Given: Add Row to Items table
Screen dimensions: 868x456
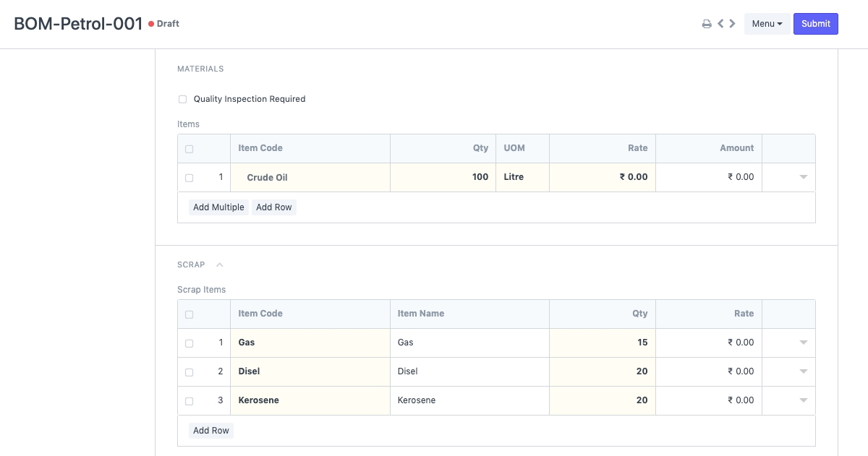Looking at the screenshot, I should pyautogui.click(x=274, y=207).
